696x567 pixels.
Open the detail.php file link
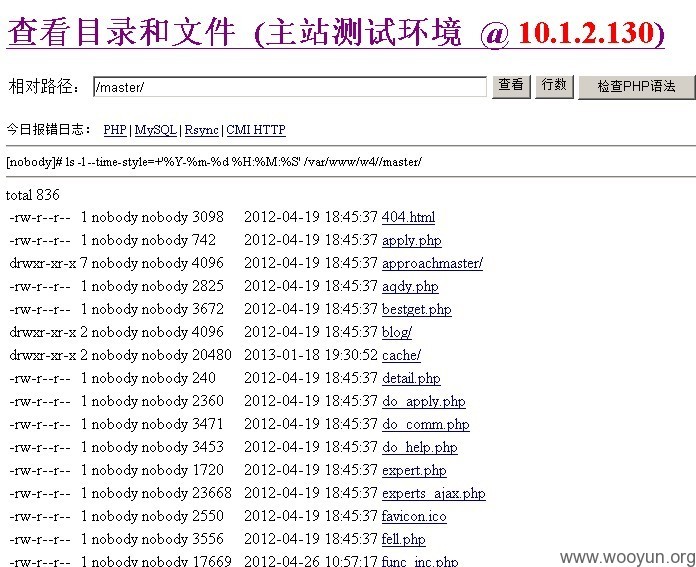pyautogui.click(x=411, y=378)
